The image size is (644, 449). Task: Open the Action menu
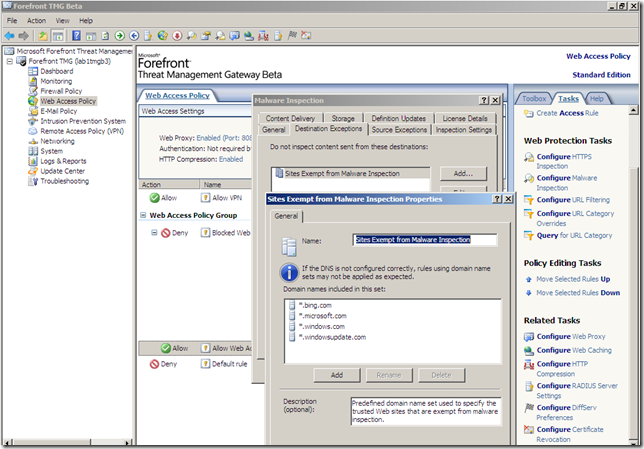tap(37, 21)
